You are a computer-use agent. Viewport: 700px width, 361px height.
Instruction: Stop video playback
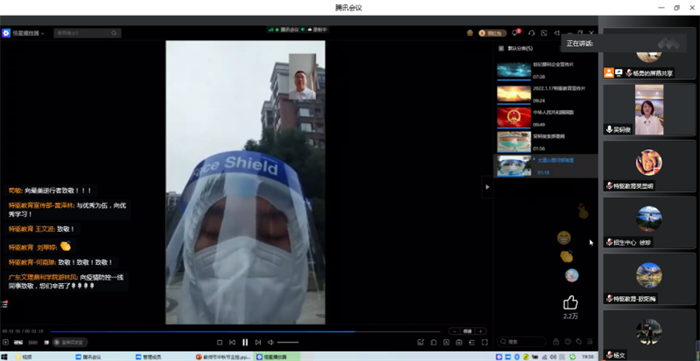pos(220,342)
